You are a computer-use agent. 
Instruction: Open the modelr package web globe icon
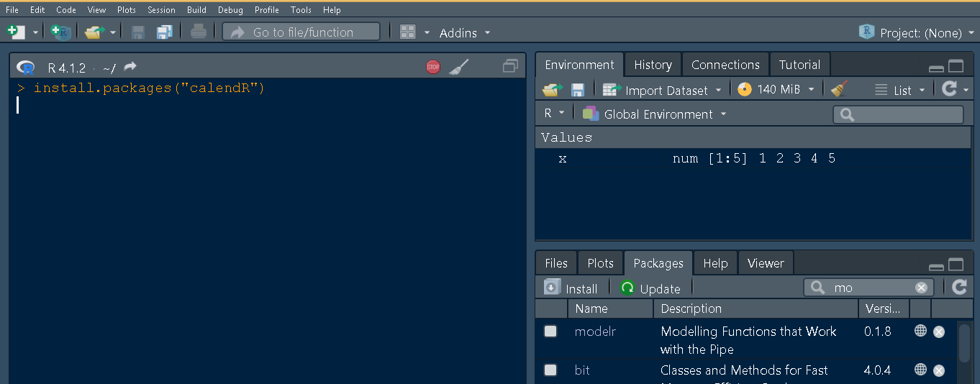click(920, 331)
